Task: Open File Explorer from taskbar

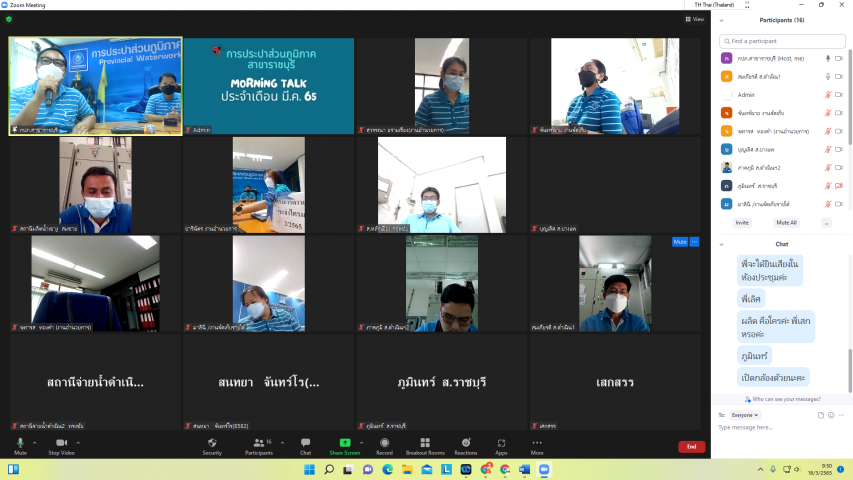Action: click(407, 469)
